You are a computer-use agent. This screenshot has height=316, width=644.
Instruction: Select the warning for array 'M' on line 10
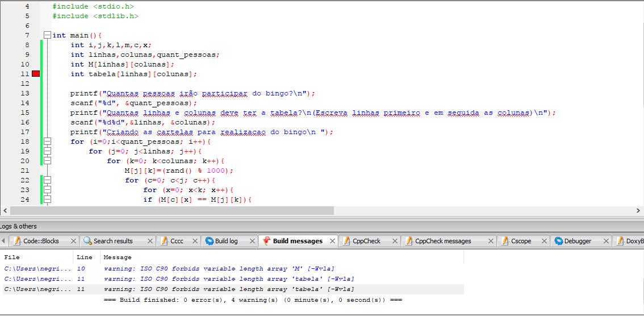tap(233, 269)
